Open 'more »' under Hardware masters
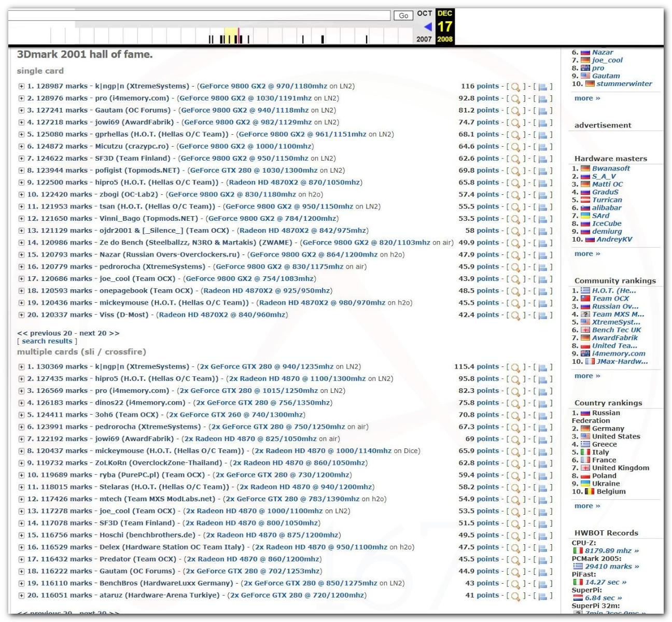This screenshot has height=622, width=672. click(x=587, y=253)
